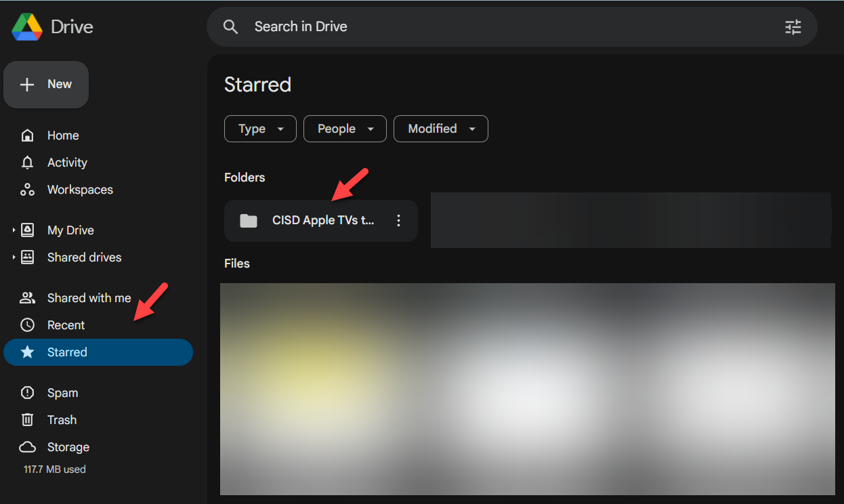Expand the My Drive tree arrow
The width and height of the screenshot is (844, 504).
(x=14, y=230)
